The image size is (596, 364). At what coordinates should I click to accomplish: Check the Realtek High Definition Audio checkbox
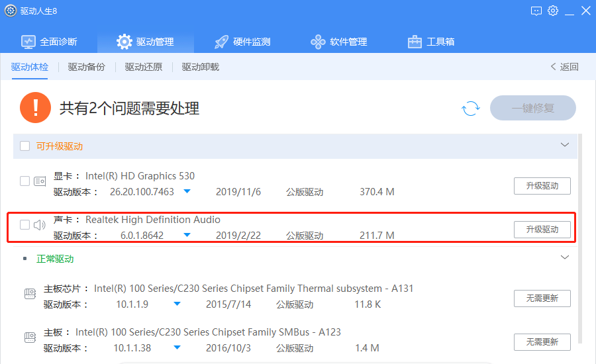tap(25, 224)
